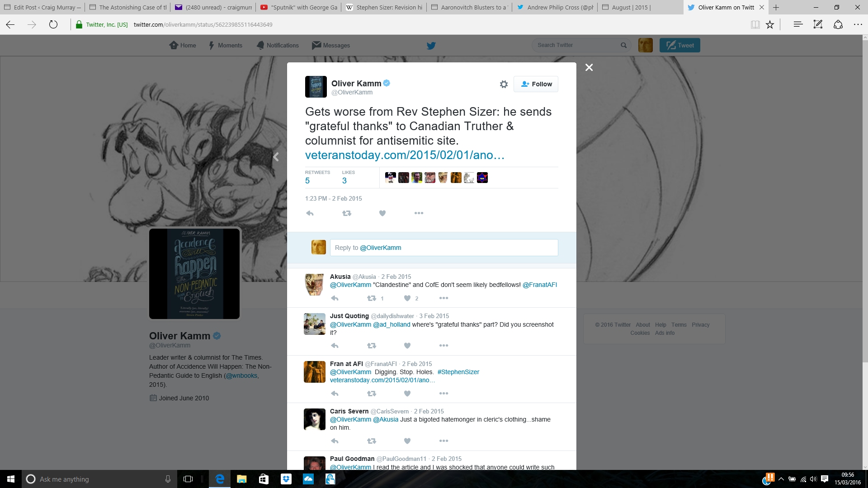Open Akusia's profile picture
This screenshot has width=868, height=488.
pyautogui.click(x=315, y=284)
